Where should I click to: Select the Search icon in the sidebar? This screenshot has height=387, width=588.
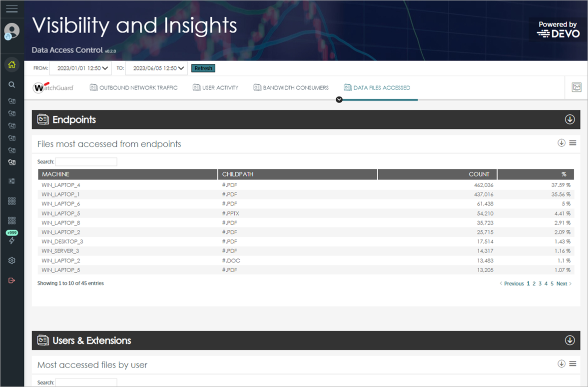(x=12, y=84)
